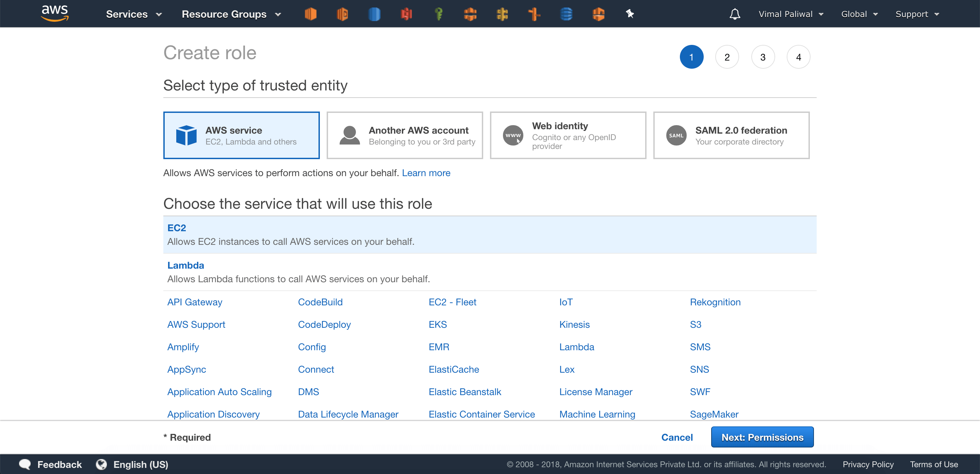Screen dimensions: 980x474
Task: Go to wizard step 1 circle
Action: [691, 57]
